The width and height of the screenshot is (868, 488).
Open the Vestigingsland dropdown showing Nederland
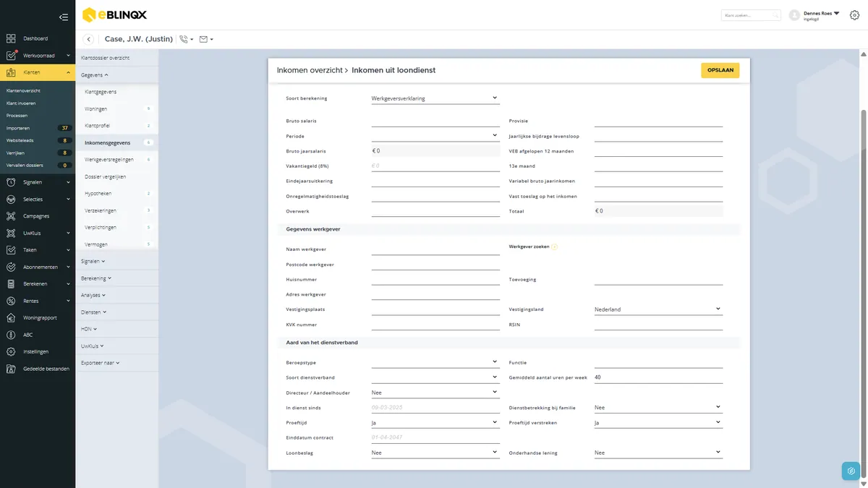click(658, 309)
